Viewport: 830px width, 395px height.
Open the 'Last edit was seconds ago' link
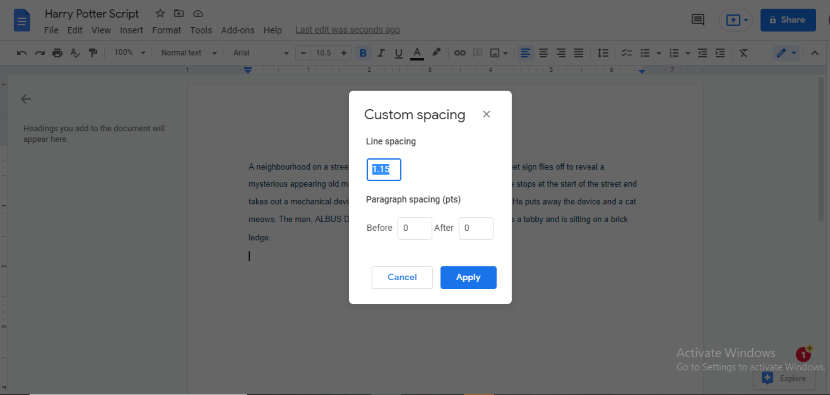coord(347,30)
